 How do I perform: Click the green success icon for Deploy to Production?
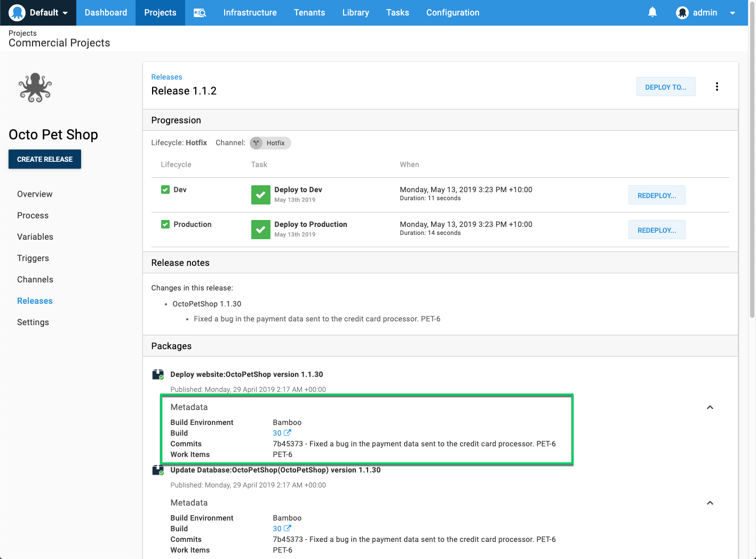point(261,230)
